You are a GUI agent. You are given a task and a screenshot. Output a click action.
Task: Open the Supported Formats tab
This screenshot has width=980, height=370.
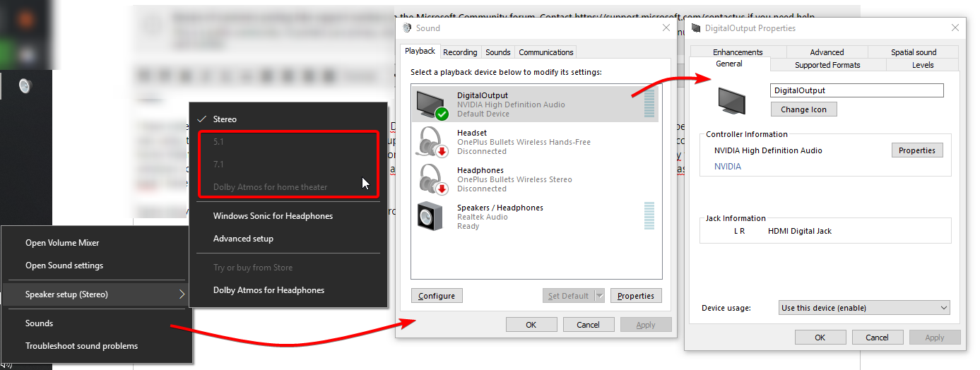(x=827, y=65)
